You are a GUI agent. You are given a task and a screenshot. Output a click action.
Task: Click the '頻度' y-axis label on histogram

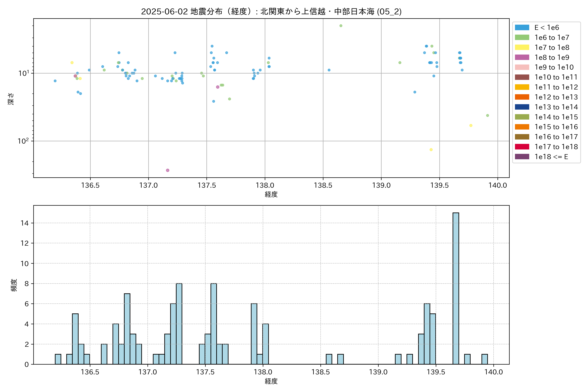(x=14, y=285)
